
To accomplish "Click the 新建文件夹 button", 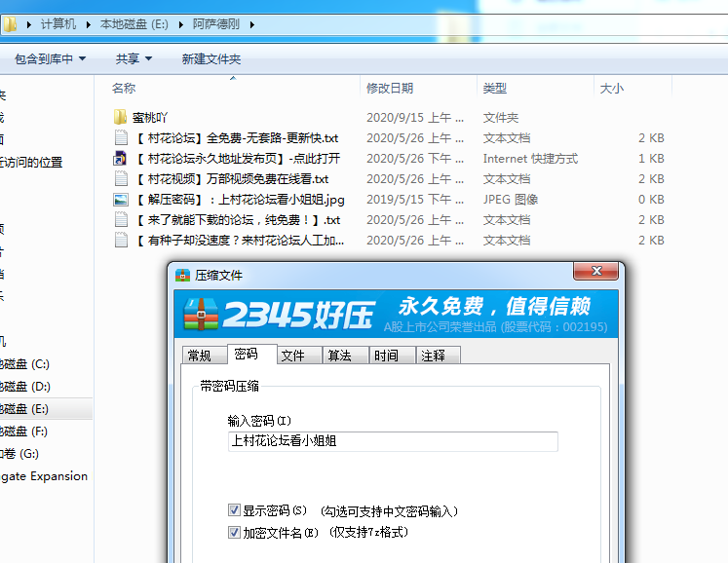I will [x=211, y=59].
